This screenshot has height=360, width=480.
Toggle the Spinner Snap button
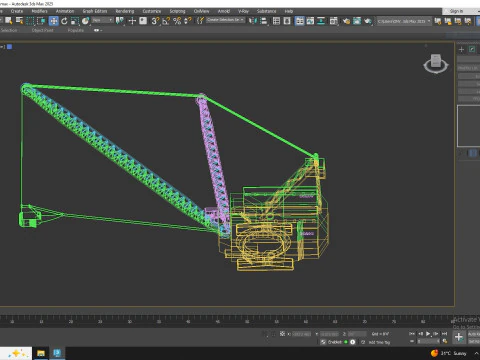pyautogui.click(x=188, y=21)
